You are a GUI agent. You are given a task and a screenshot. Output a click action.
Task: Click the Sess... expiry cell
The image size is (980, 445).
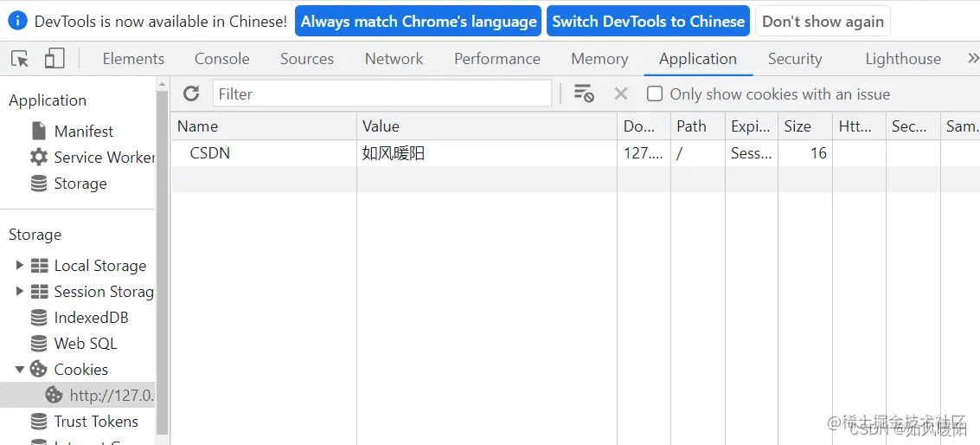point(752,152)
